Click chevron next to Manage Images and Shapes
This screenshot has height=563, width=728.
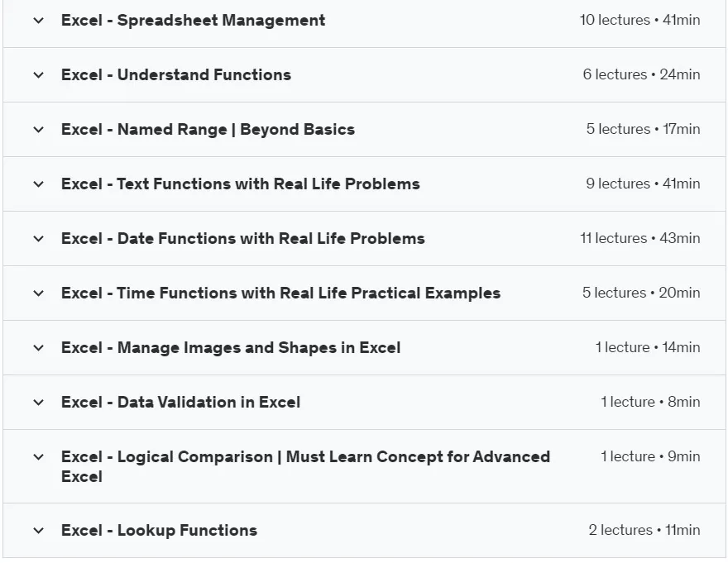(39, 348)
